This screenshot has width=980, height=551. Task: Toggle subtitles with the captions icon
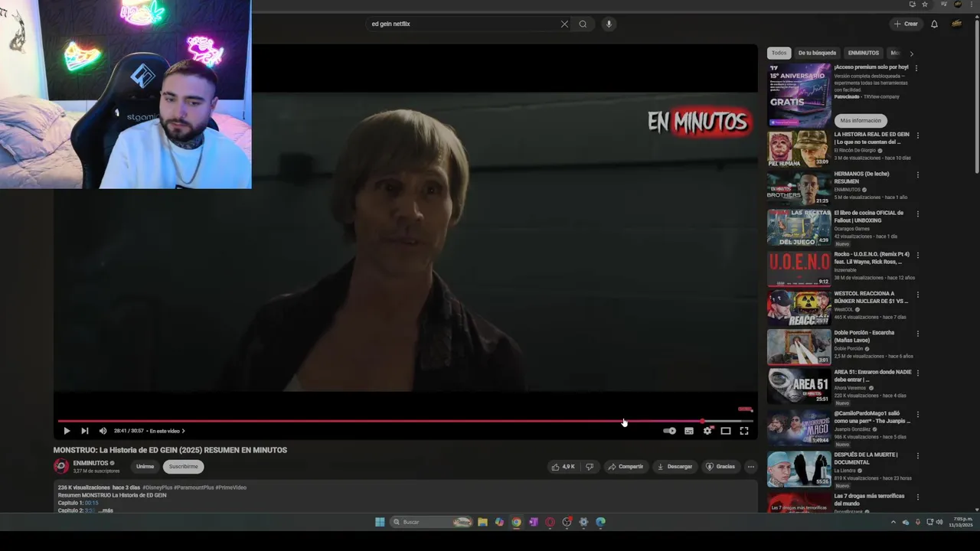pyautogui.click(x=689, y=431)
